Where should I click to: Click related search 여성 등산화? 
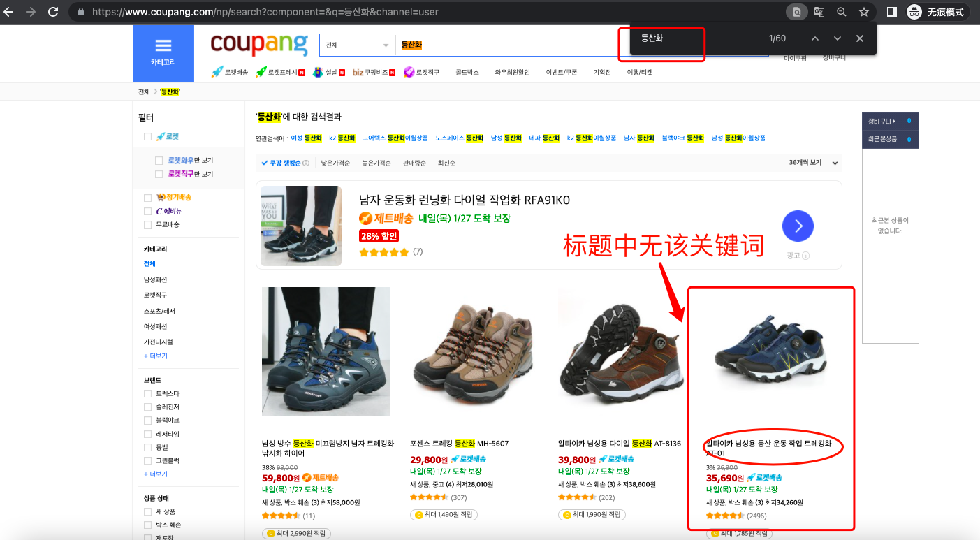(307, 138)
